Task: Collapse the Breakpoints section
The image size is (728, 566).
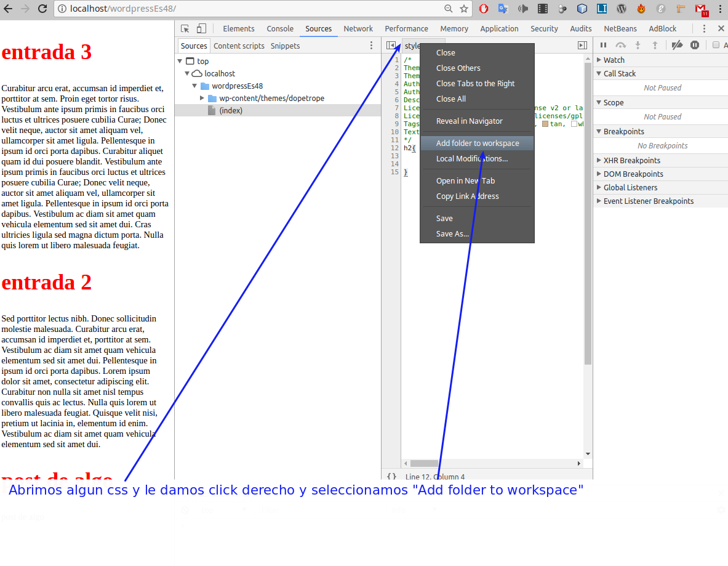Action: pyautogui.click(x=599, y=132)
